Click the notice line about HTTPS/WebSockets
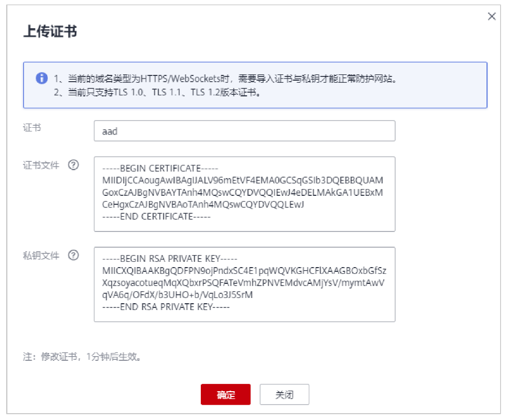 pyautogui.click(x=225, y=79)
